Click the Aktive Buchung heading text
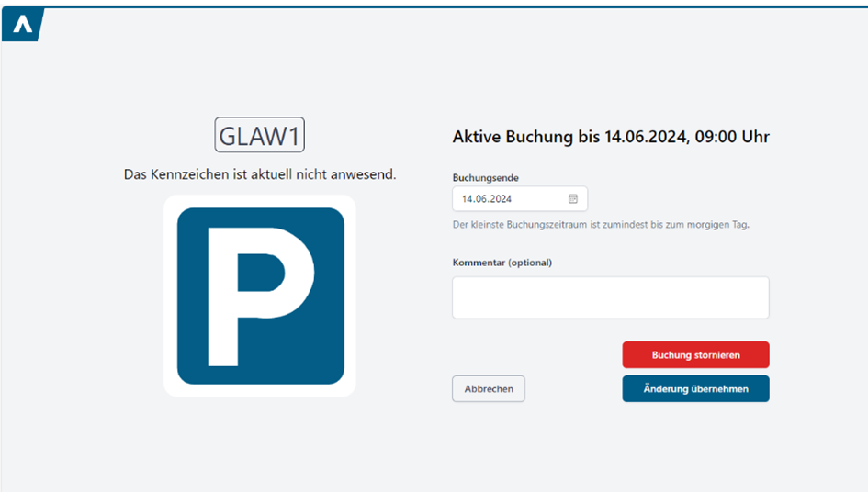This screenshot has width=868, height=492. pos(611,137)
